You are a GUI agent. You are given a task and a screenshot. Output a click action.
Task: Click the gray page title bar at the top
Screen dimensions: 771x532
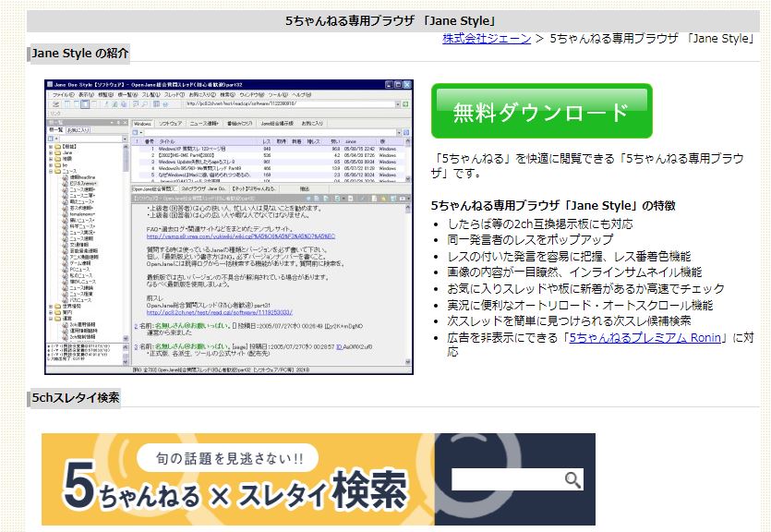[x=392, y=21]
